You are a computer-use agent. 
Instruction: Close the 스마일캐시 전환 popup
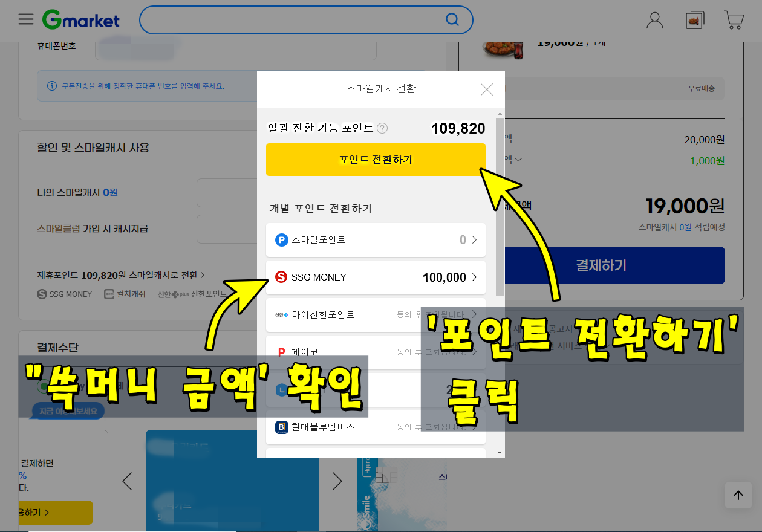pyautogui.click(x=487, y=89)
